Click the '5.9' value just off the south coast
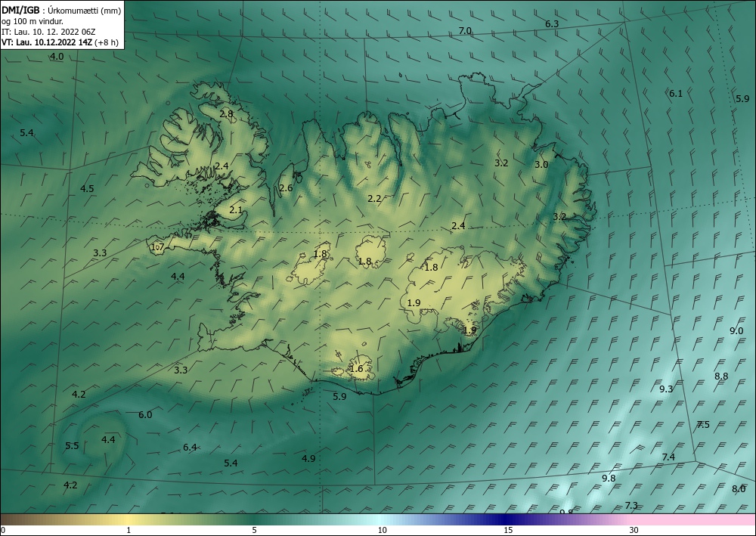 340,397
